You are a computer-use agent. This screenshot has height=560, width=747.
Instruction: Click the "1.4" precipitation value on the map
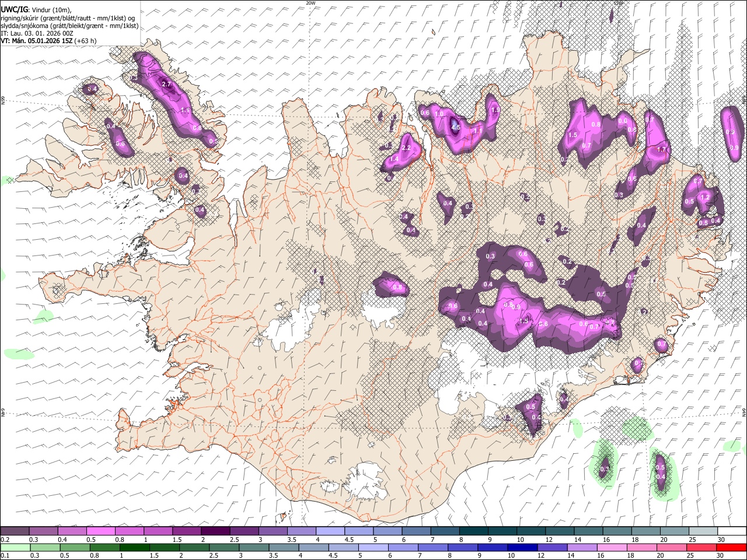(394, 159)
